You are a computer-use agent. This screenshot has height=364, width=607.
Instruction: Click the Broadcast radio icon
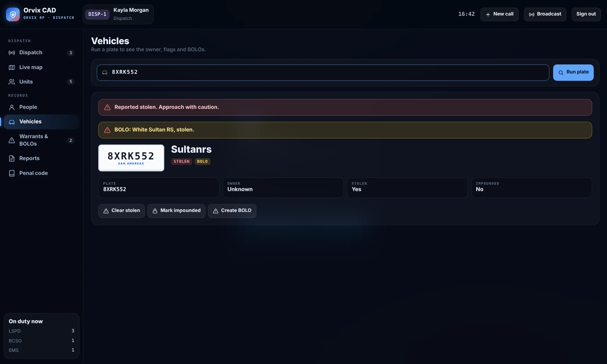point(531,14)
